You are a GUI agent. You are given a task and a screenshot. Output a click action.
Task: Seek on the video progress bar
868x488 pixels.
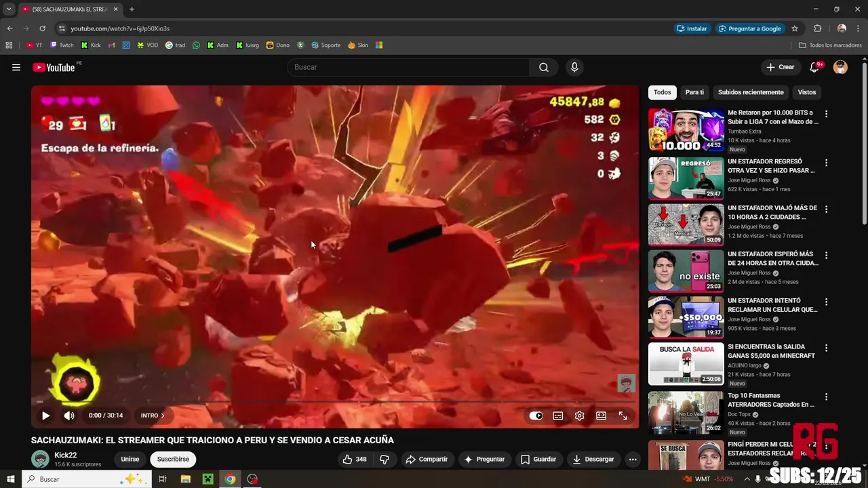pos(335,401)
